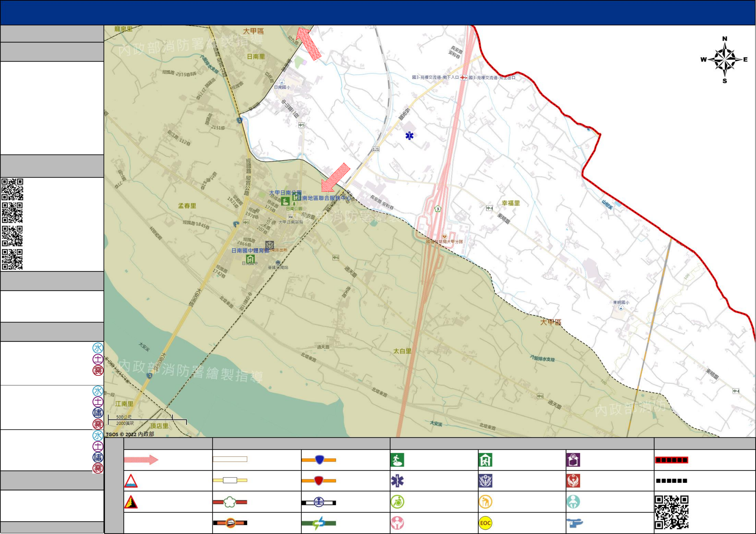Select the shelter marker at 日南地區聯合服務中心
Image resolution: width=756 pixels, height=534 pixels.
[x=297, y=197]
